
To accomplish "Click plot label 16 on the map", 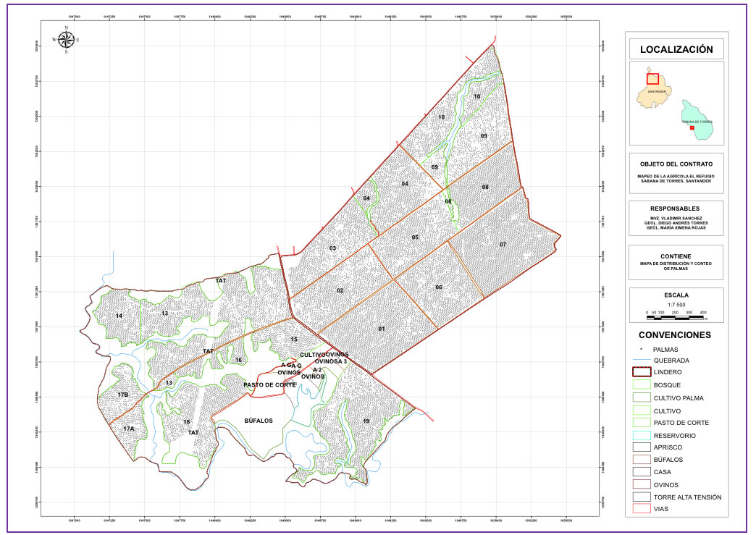I will pos(238,360).
